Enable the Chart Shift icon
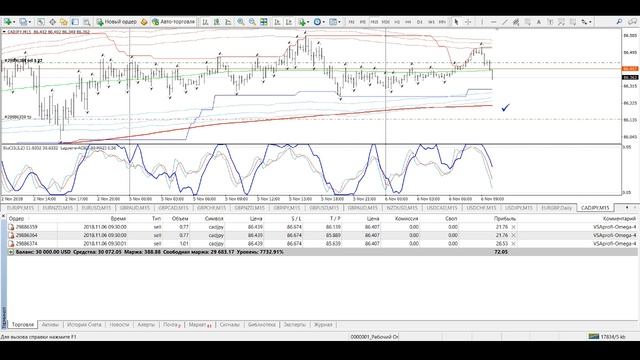Image resolution: width=640 pixels, height=360 pixels. click(289, 22)
